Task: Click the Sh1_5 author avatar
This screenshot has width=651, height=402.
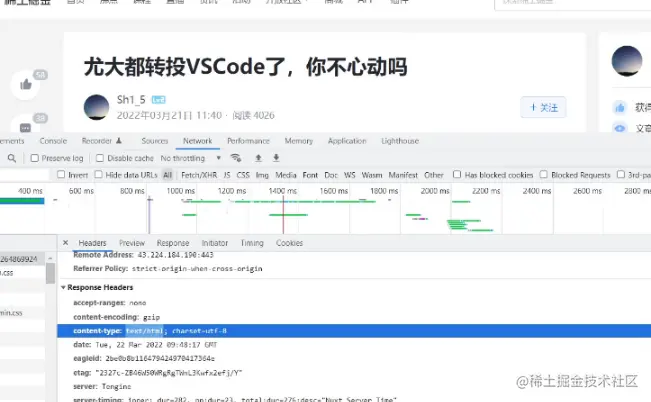Action: 96,107
